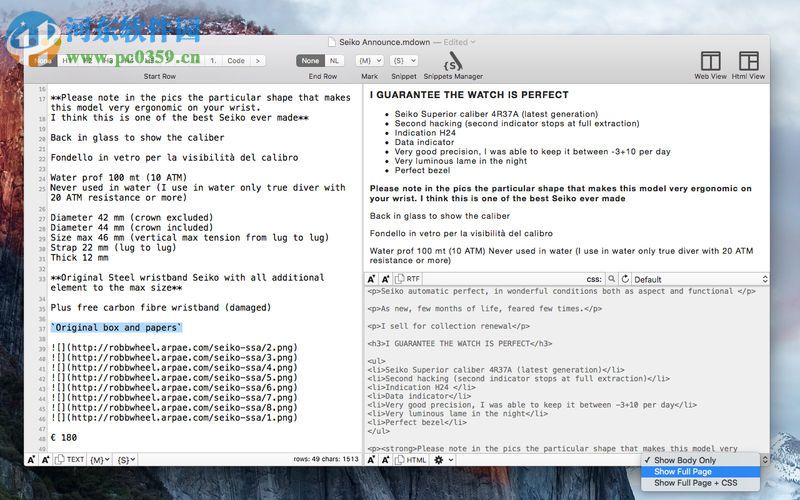Expand the arrow beside the gear icon
This screenshot has height=500, width=800.
451,460
